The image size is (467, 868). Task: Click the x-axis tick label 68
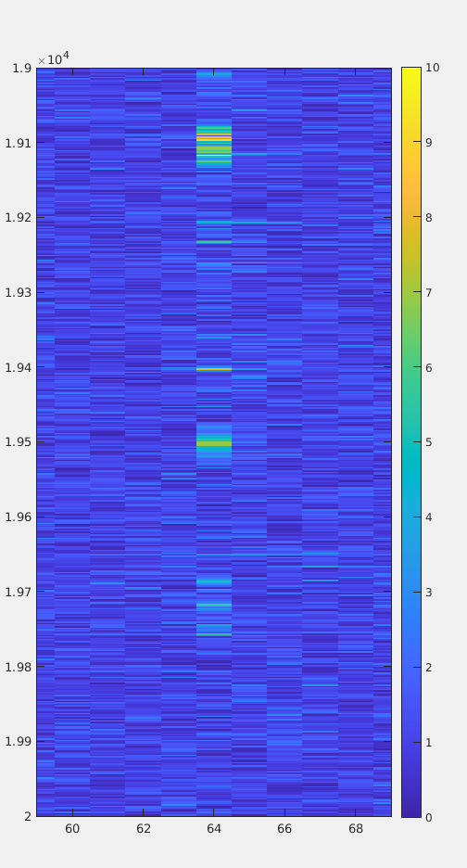(x=356, y=829)
